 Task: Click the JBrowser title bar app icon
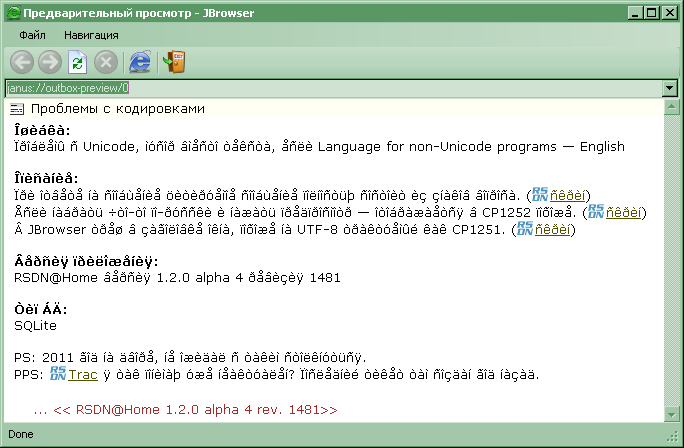point(11,12)
